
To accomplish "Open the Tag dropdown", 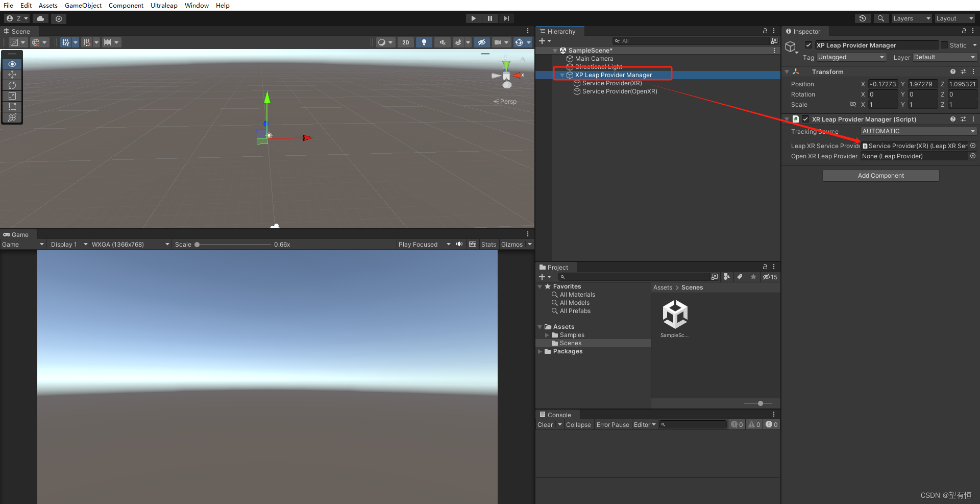I will tap(851, 57).
